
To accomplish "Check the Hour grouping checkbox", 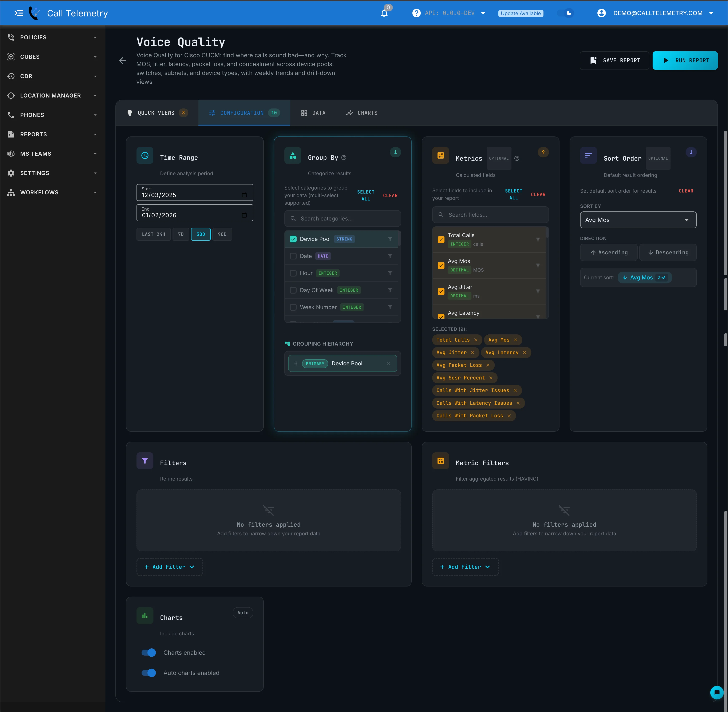I will pos(293,273).
